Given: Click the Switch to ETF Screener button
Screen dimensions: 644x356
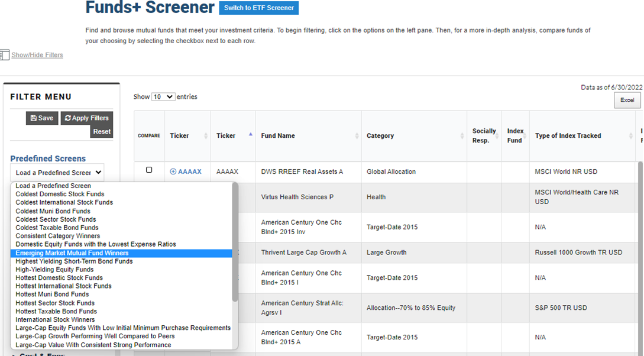Looking at the screenshot, I should tap(258, 8).
